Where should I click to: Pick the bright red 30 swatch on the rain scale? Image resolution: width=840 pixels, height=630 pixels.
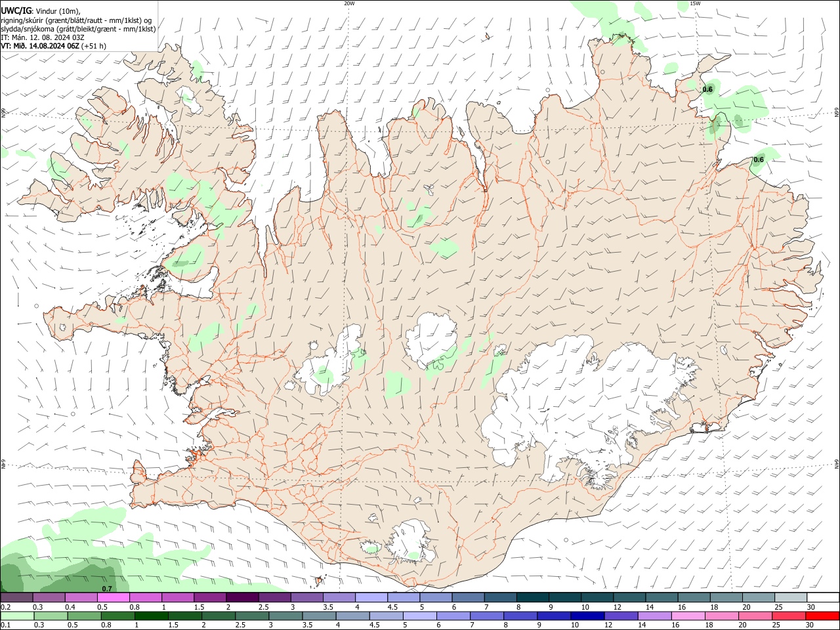[823, 616]
